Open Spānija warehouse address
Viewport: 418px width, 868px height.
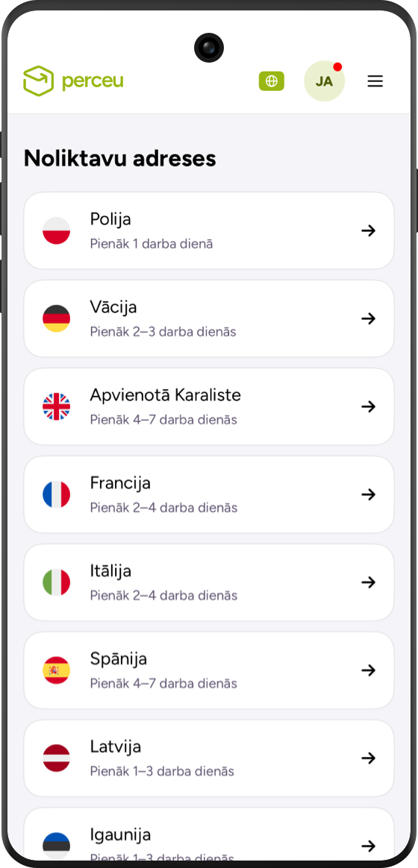tap(209, 670)
